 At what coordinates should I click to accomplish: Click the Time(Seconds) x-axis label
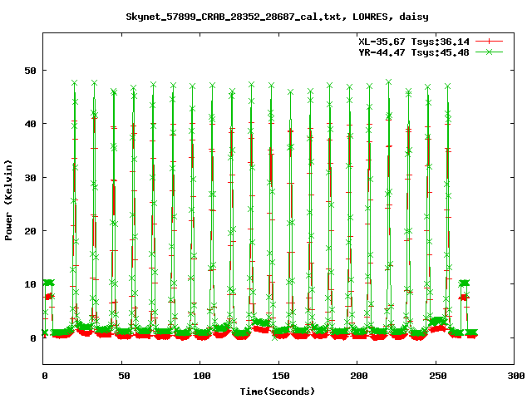pyautogui.click(x=277, y=392)
